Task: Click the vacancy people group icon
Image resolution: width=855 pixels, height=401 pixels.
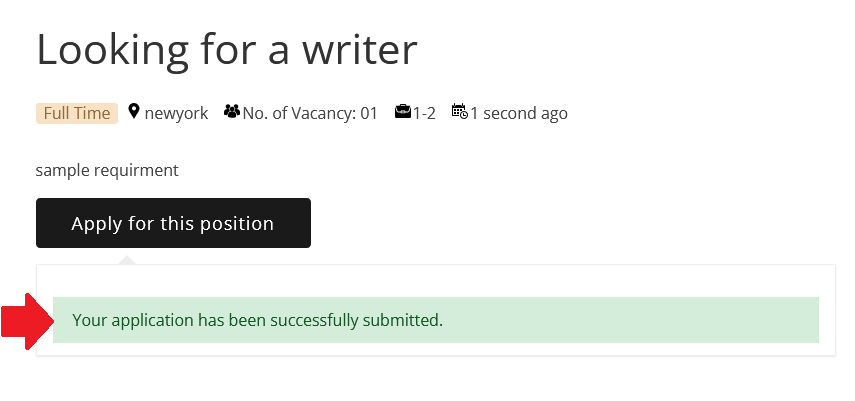Action: coord(232,111)
